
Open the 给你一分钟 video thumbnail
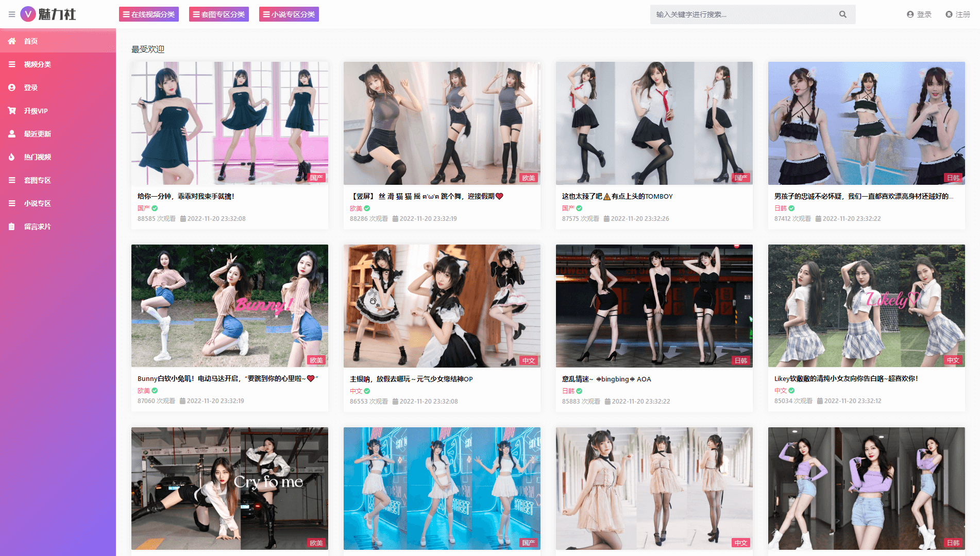click(x=229, y=123)
